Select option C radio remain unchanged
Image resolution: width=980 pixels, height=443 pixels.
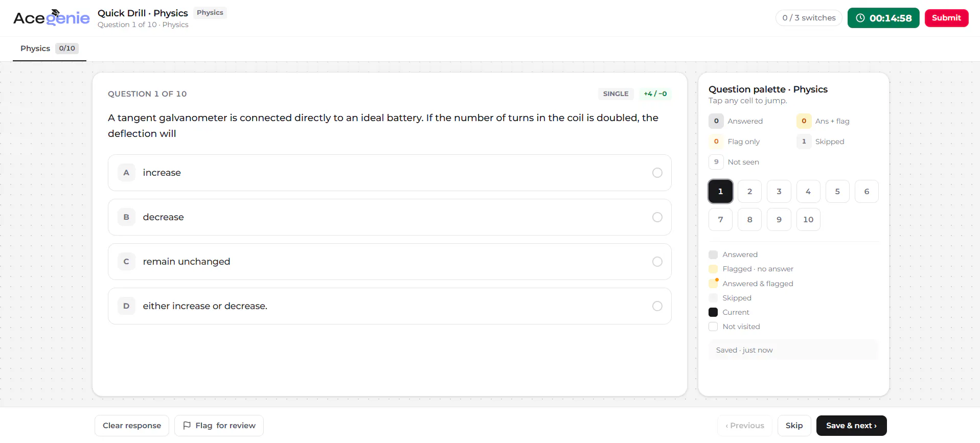pyautogui.click(x=657, y=262)
